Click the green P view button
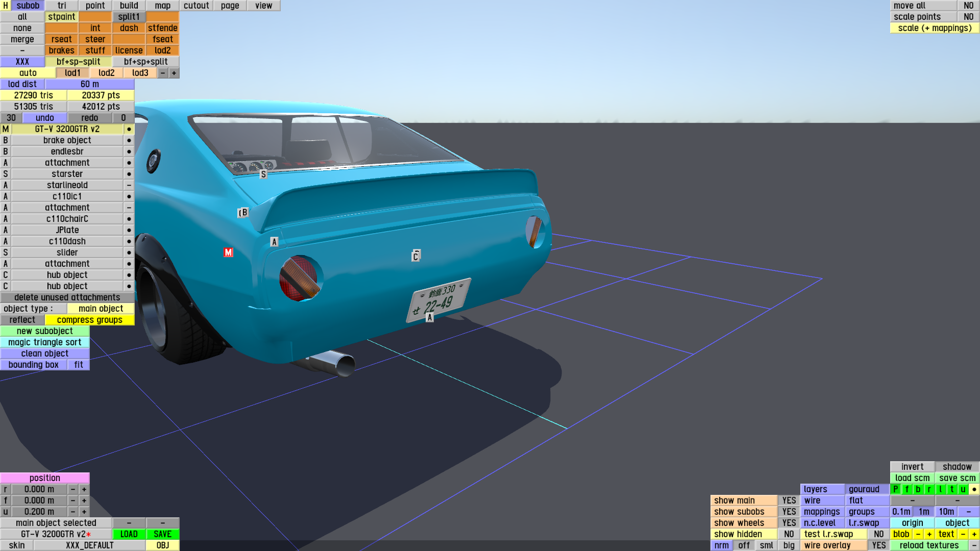This screenshot has height=551, width=980. click(x=896, y=489)
